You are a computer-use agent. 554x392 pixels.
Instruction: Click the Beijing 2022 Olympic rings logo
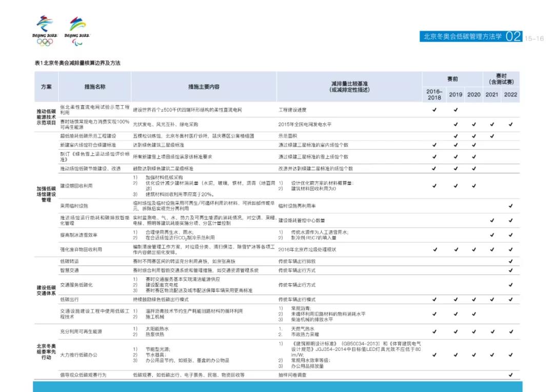[45, 30]
